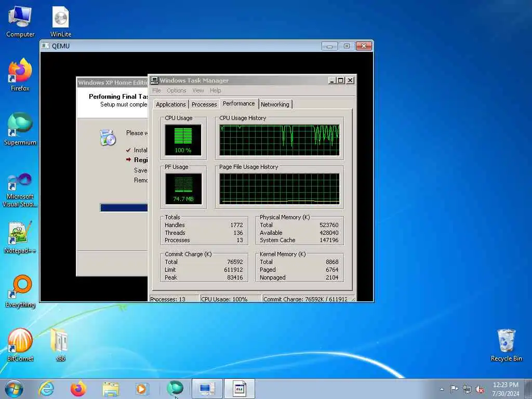Open the Action Center flag icon

tap(454, 389)
